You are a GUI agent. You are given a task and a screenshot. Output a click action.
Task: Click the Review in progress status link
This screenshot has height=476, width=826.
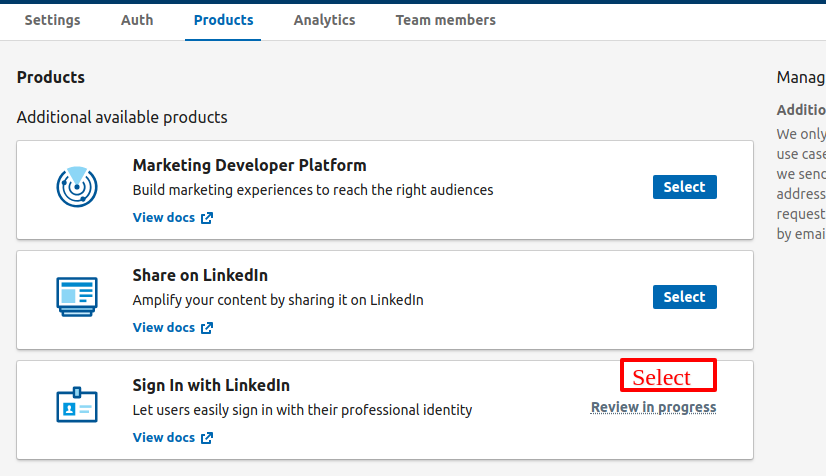pos(653,407)
